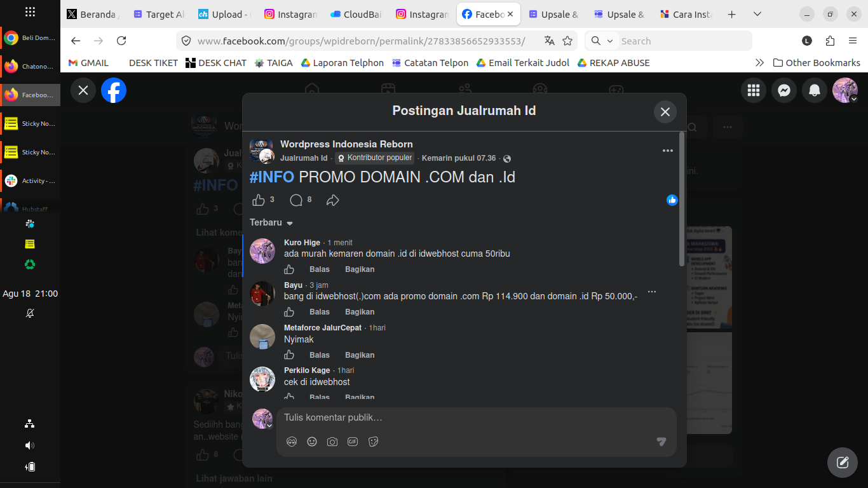Viewport: 868px width, 488px height.
Task: Open the post comments icon showing 8
Action: (296, 200)
